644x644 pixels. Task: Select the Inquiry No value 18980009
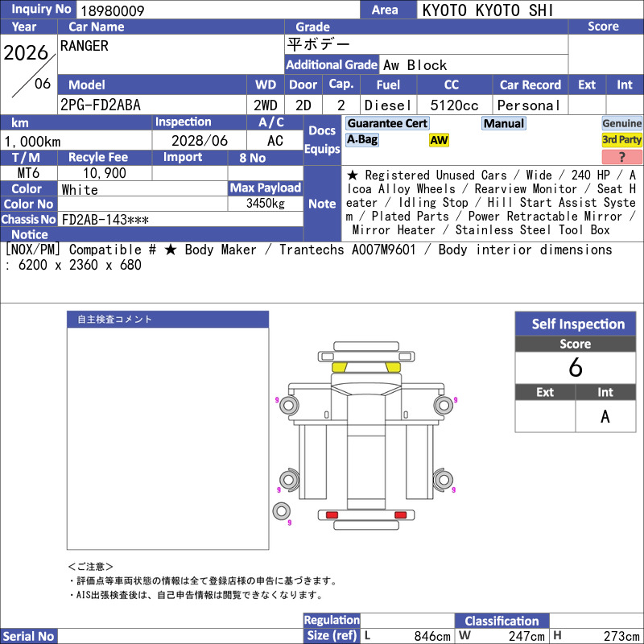[113, 10]
